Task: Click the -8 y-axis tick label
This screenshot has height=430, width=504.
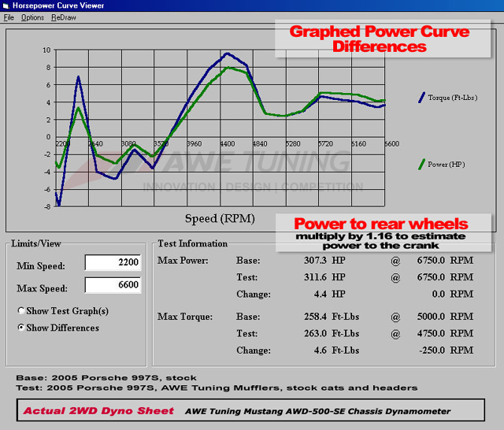Action: tap(47, 206)
